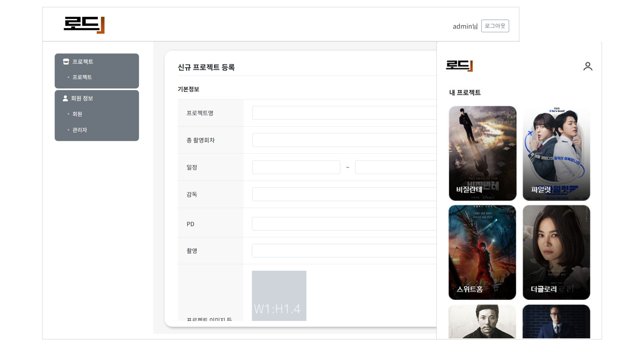Open the 비질란테 project card
This screenshot has height=348, width=644.
482,153
